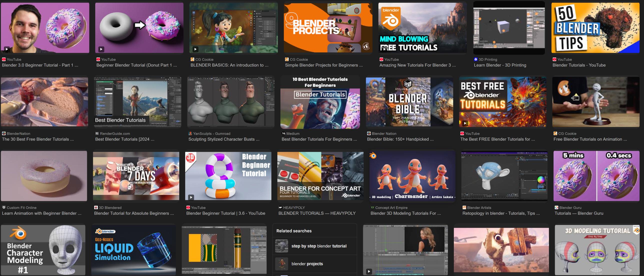Screen dimensions: 644x276
Task: Click the RenderGuide 'Best Blender Tutorials' thumbnail
Action: pos(137,102)
